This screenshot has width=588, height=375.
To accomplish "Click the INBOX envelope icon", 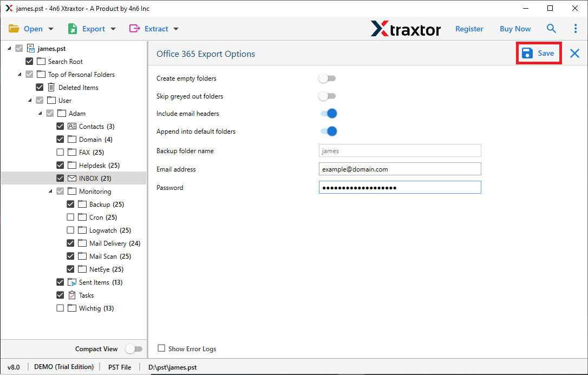I will [x=71, y=177].
